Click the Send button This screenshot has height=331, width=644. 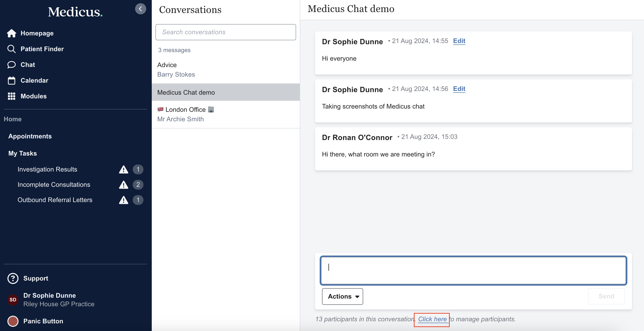(x=606, y=296)
